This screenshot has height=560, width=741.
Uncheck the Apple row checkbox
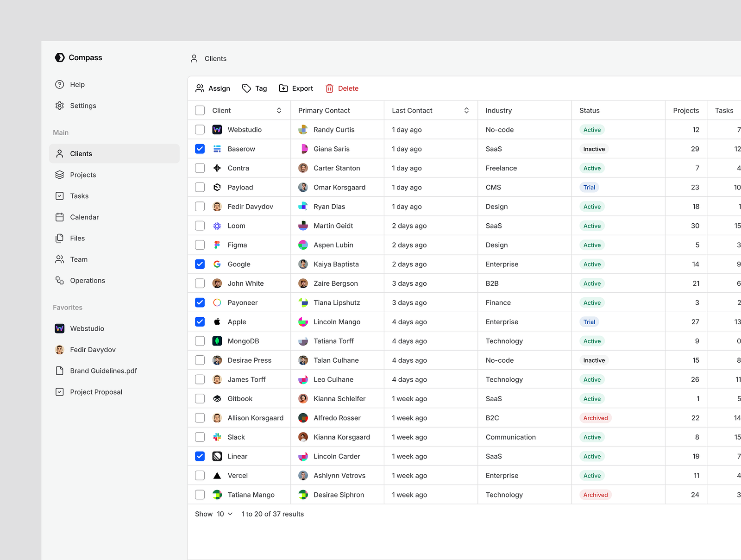pos(200,321)
